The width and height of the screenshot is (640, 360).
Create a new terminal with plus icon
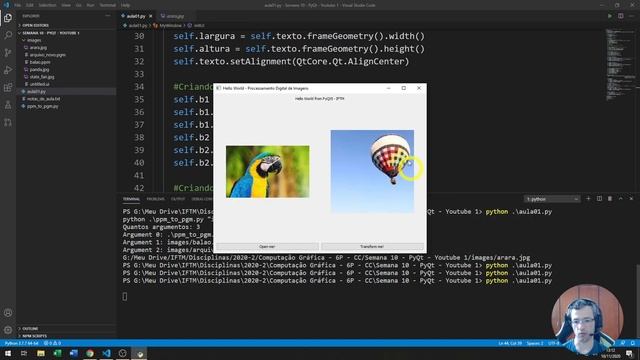point(588,199)
